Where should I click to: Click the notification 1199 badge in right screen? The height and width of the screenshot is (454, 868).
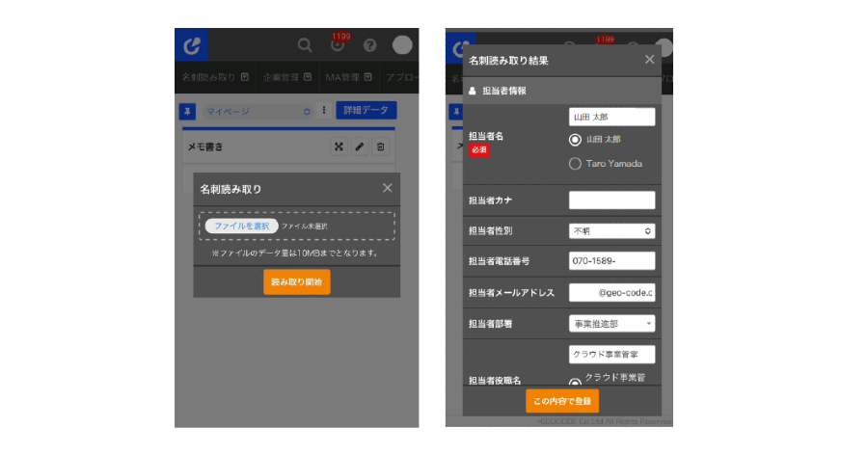pos(605,40)
